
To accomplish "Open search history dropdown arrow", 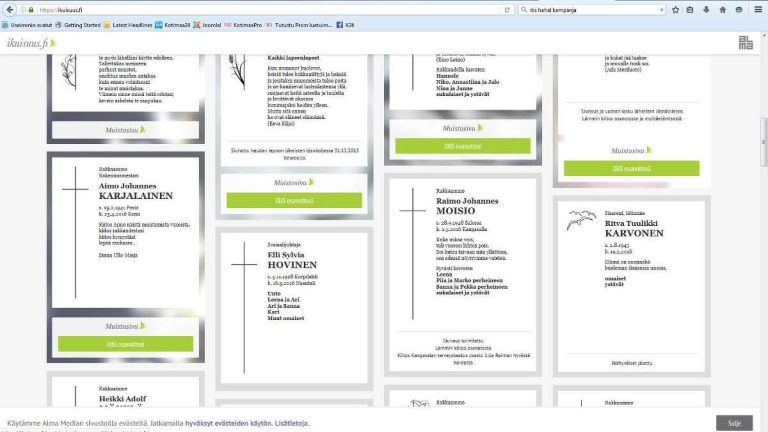I will [x=661, y=10].
